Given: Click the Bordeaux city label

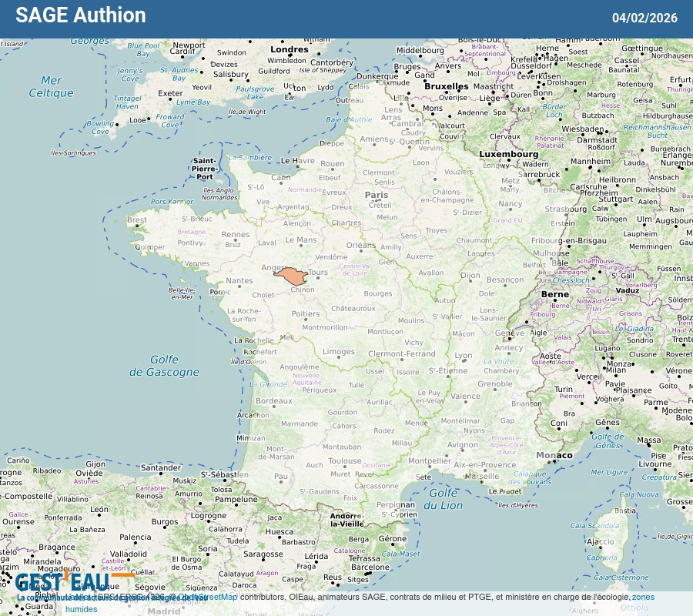Looking at the screenshot, I should (x=274, y=401).
